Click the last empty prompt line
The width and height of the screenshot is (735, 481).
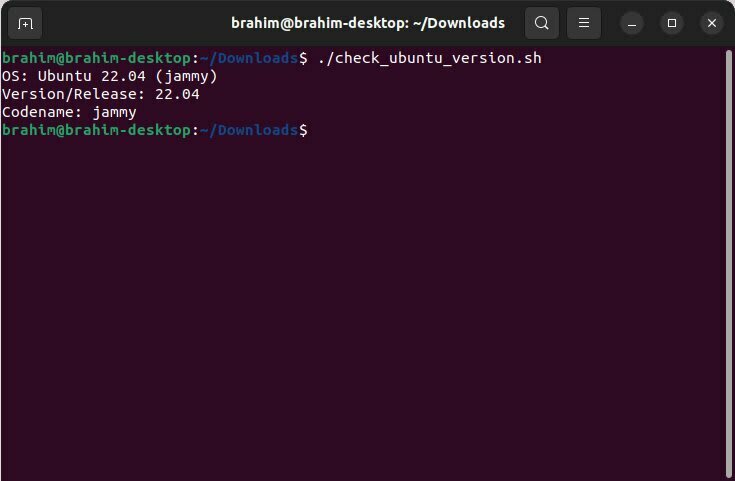coord(155,130)
